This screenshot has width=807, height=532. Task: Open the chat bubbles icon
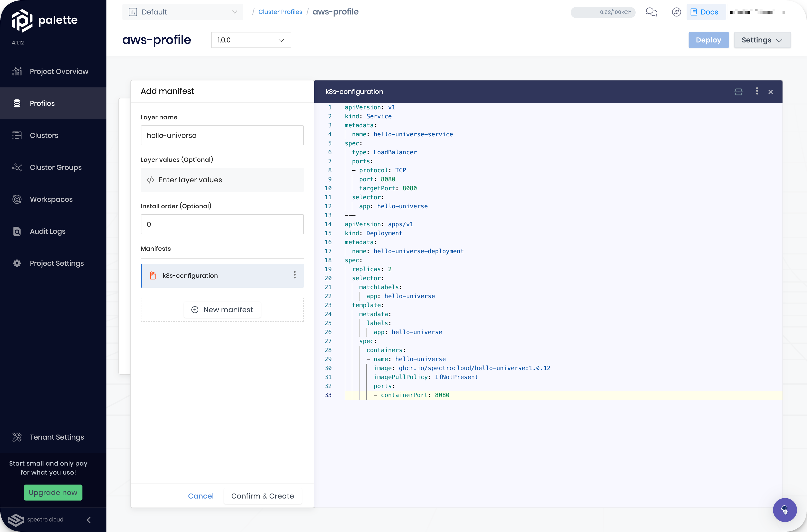point(651,12)
